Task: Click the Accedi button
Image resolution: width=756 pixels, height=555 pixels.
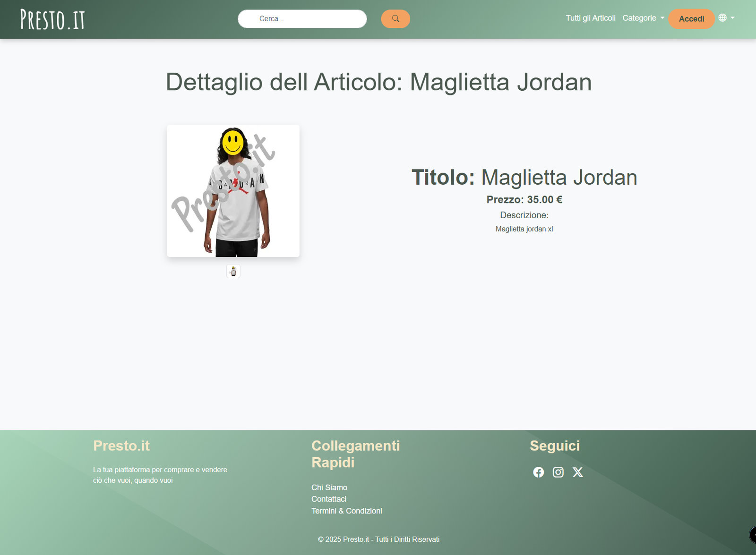Action: (x=691, y=18)
